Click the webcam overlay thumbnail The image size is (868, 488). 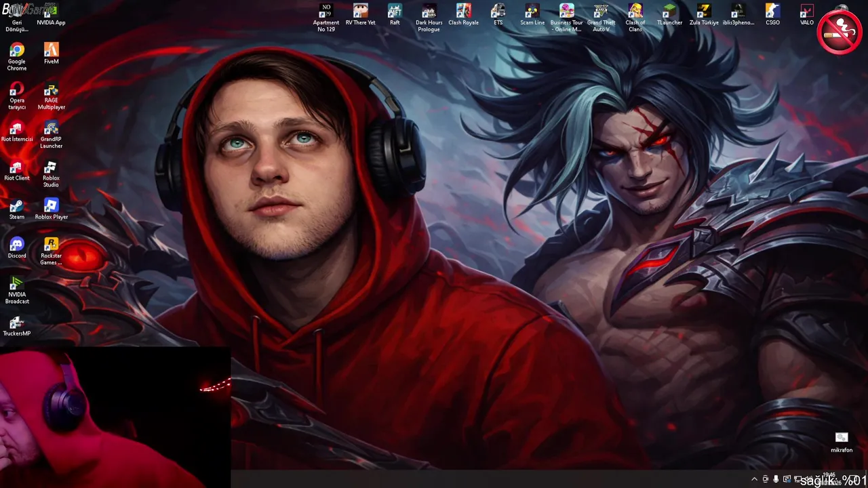(x=115, y=418)
